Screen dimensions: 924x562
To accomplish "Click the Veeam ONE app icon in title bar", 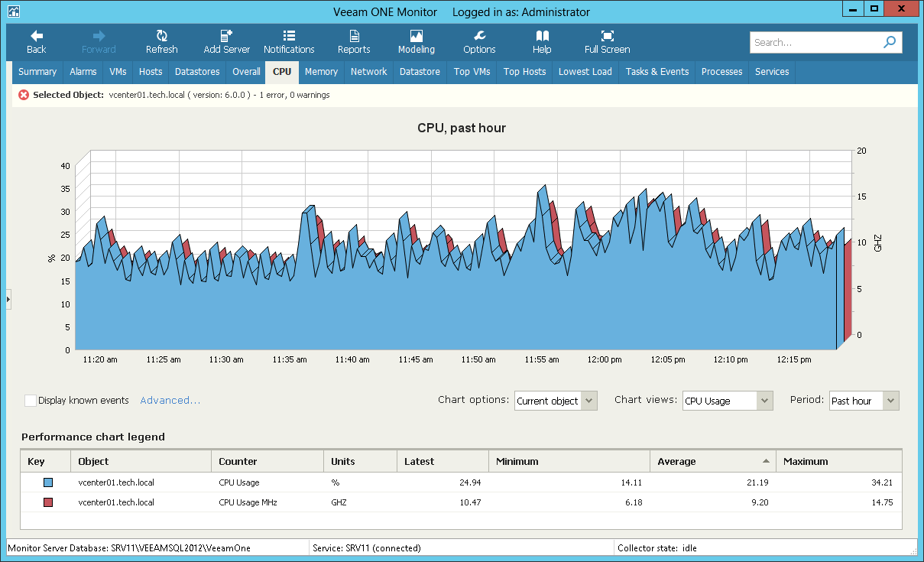I will [14, 12].
